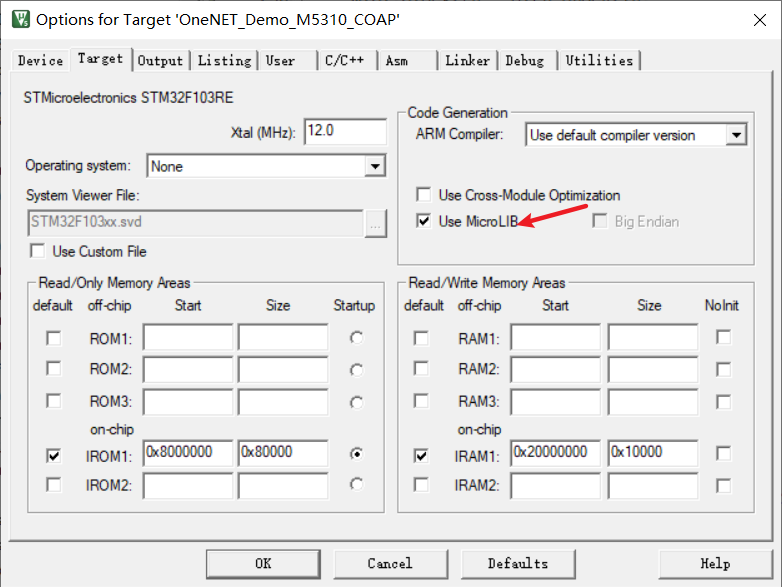
Task: Confirm settings with the OK button
Action: 263,564
